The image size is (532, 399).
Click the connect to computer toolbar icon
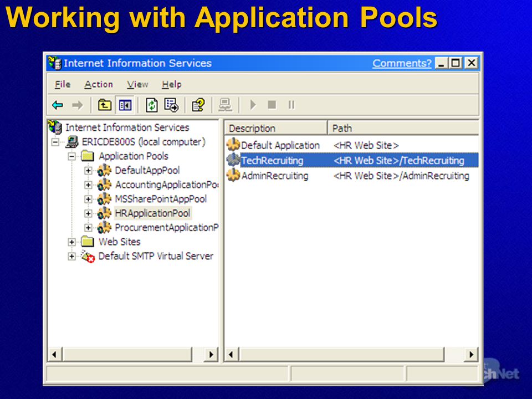coord(226,105)
